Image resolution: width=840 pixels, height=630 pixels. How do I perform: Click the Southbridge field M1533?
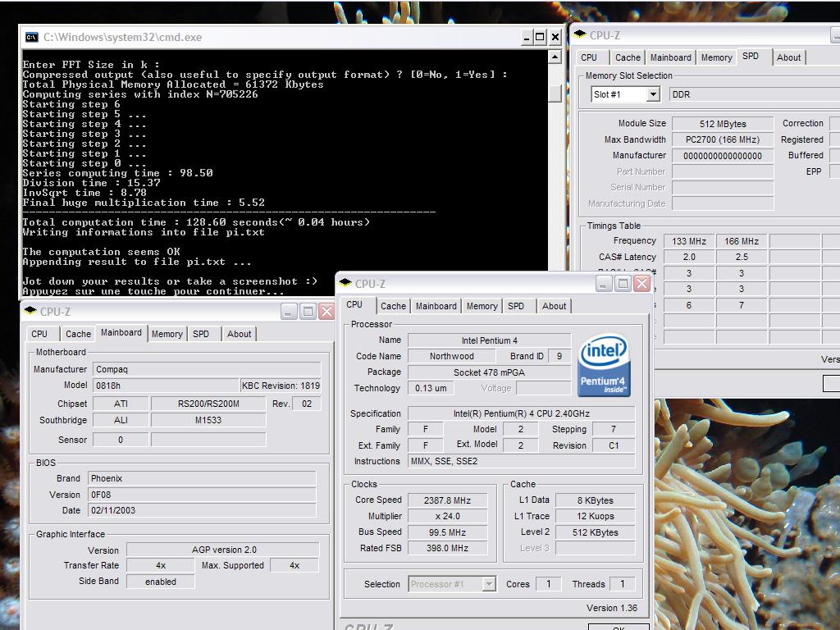208,421
